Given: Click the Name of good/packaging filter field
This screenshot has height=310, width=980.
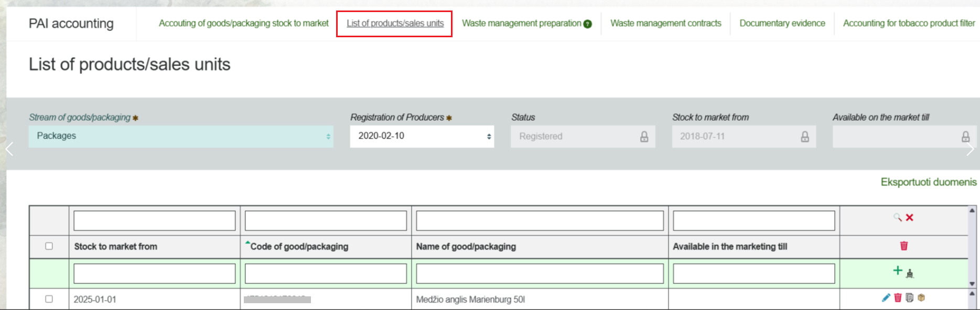Looking at the screenshot, I should (540, 221).
